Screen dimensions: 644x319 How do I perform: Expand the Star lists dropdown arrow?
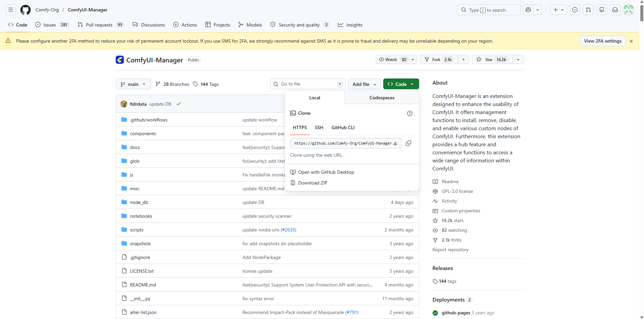click(x=518, y=59)
